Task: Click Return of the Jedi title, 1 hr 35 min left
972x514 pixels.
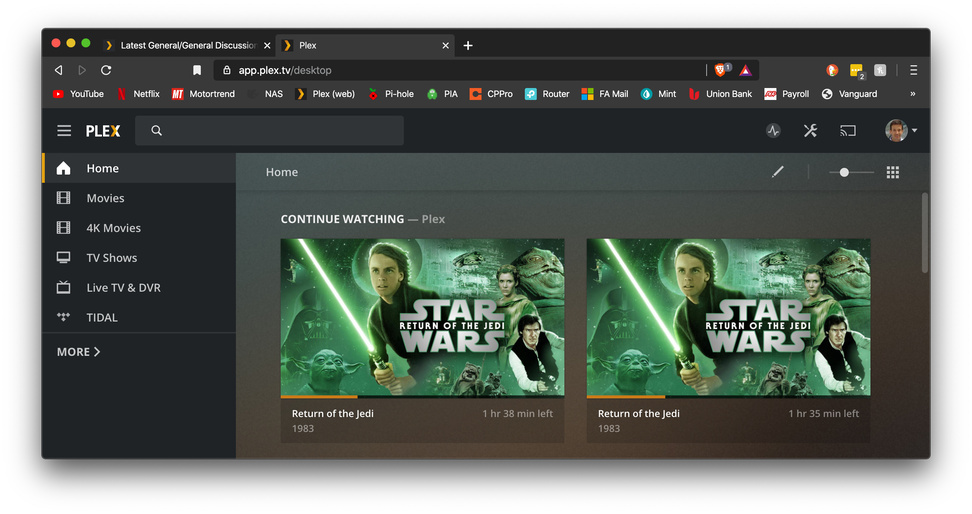Action: (638, 414)
